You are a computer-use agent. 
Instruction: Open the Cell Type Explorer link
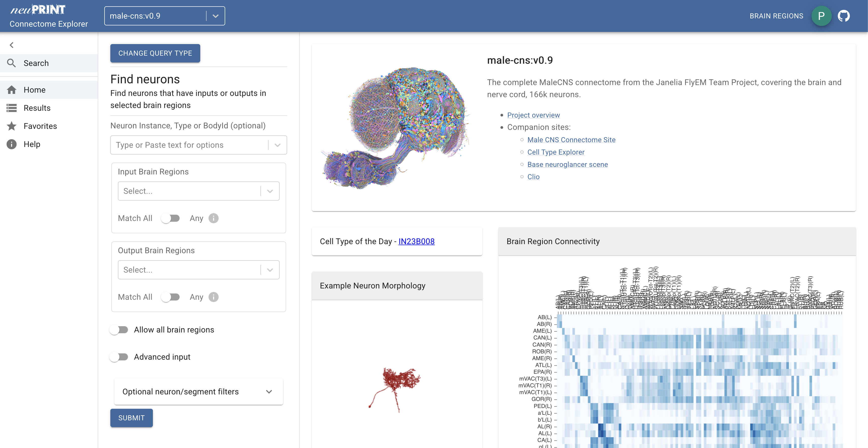pyautogui.click(x=556, y=152)
